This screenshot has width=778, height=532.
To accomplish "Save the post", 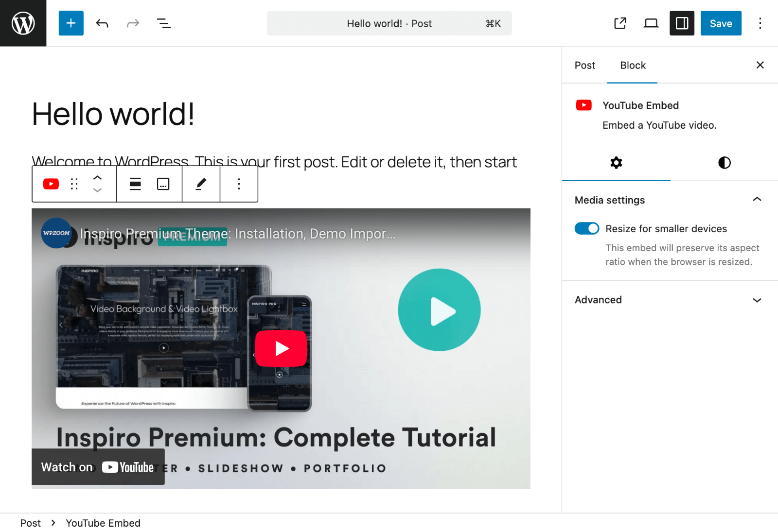I will pyautogui.click(x=721, y=23).
